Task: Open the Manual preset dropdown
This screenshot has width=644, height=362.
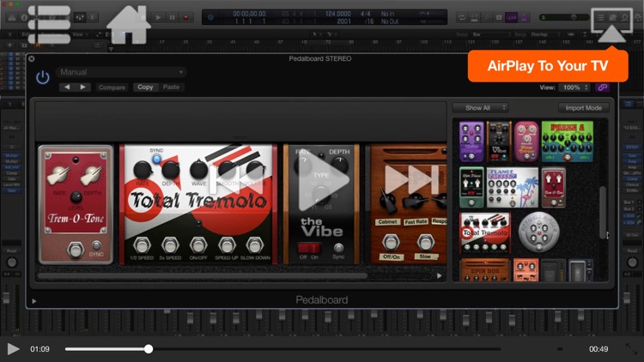Action: click(121, 72)
